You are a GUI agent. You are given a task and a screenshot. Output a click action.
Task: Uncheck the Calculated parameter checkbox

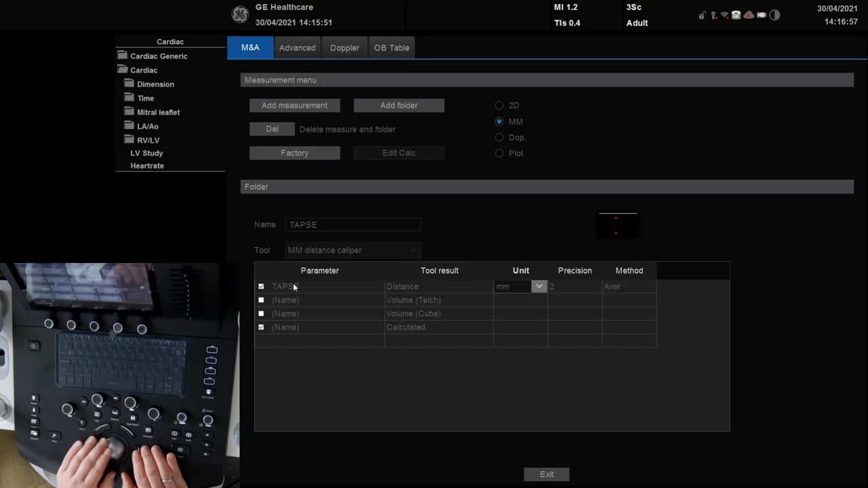261,327
